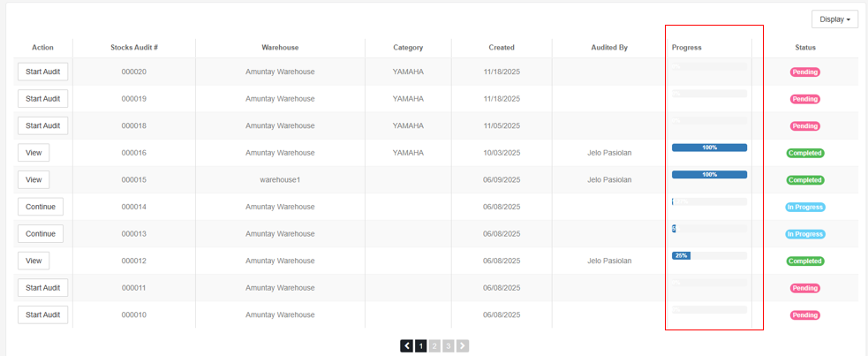The image size is (868, 356).
Task: Select pagination page 3
Action: (x=449, y=346)
